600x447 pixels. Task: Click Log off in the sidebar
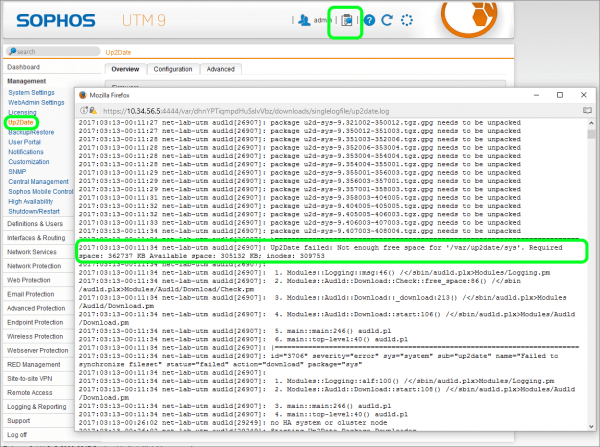(x=17, y=435)
